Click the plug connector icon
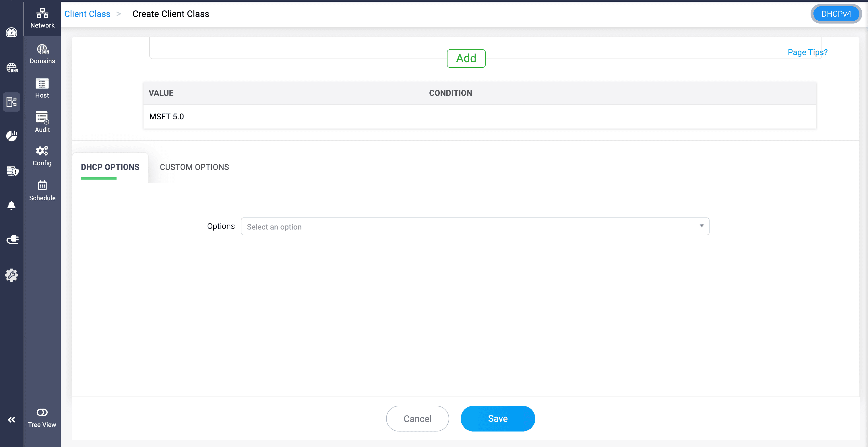Viewport: 868px width, 447px height. (12, 240)
